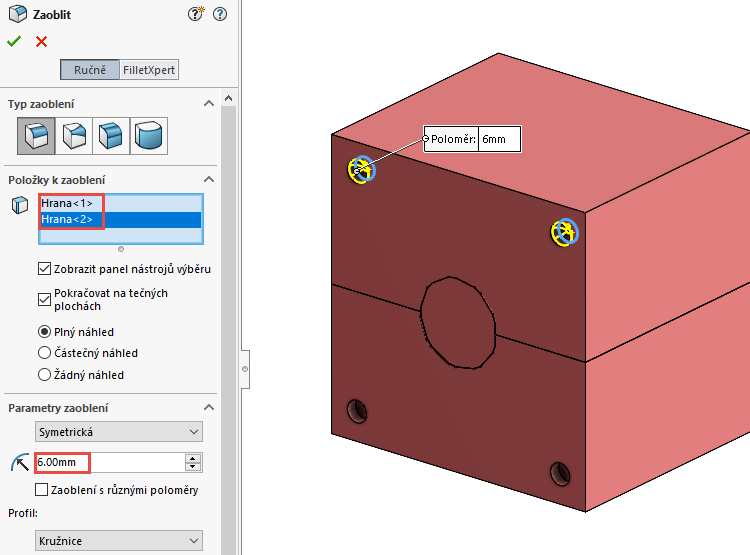Viewport: 750px width, 555px height.
Task: Decrease the radius with the down spinner arrow
Action: coord(193,467)
